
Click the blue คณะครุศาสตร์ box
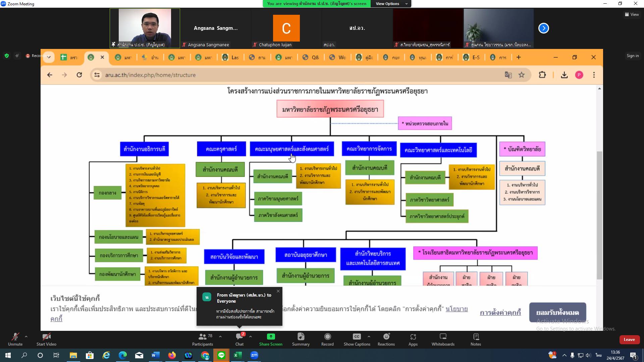point(221,149)
